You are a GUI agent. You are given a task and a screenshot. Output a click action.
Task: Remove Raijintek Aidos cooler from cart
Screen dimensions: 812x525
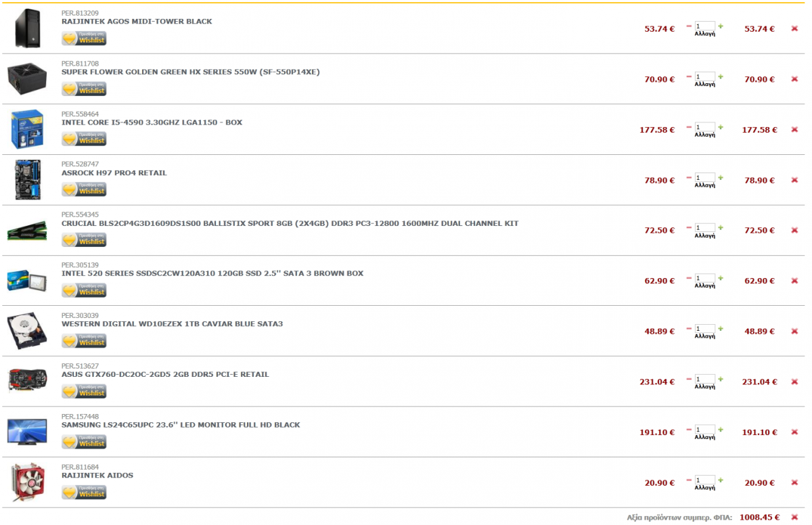tap(794, 483)
